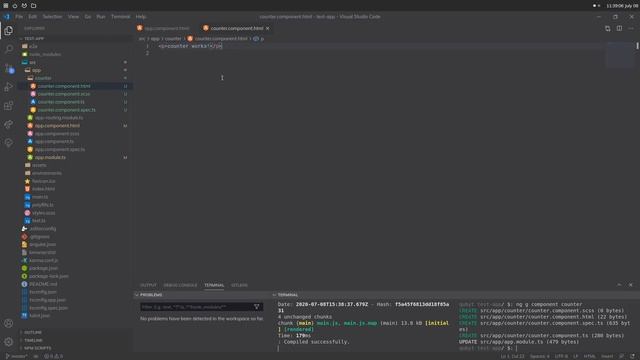Click the HTML language mode in status bar
The width and height of the screenshot is (640, 360).
point(589,356)
